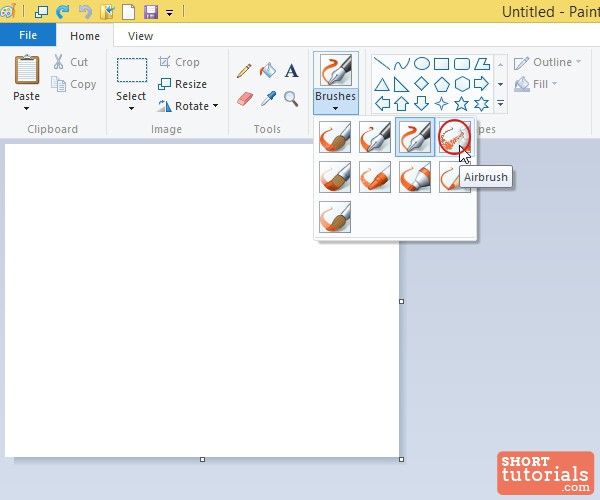Select the Oval shape
Image resolution: width=600 pixels, height=500 pixels.
[422, 64]
